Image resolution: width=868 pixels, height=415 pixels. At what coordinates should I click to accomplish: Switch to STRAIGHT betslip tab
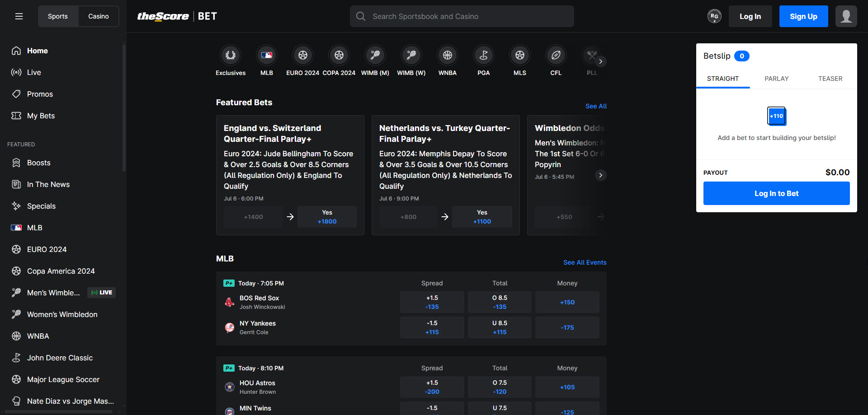[723, 79]
